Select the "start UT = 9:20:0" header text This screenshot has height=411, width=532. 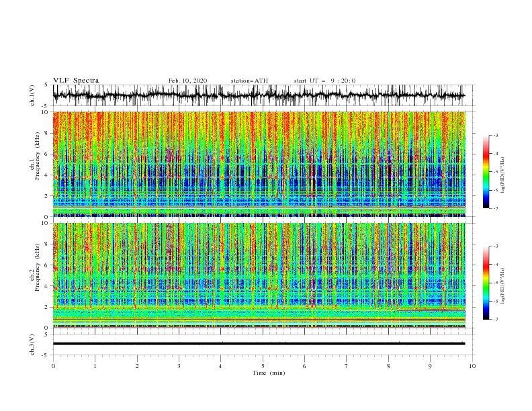(324, 81)
